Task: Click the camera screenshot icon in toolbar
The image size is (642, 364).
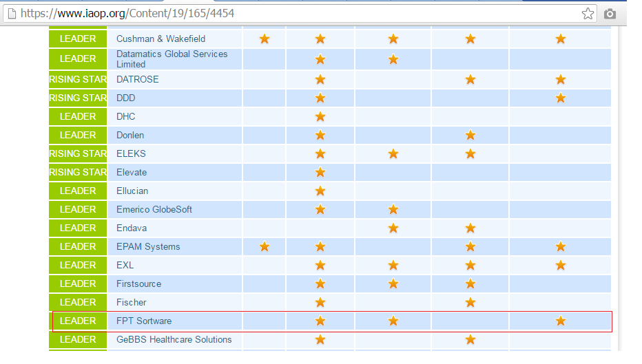Action: click(x=610, y=14)
